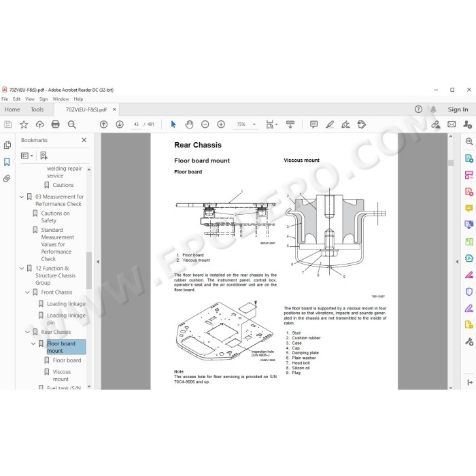Jump to Cautions on Safety bookmark
Image resolution: width=476 pixels, height=476 pixels.
coord(56,217)
